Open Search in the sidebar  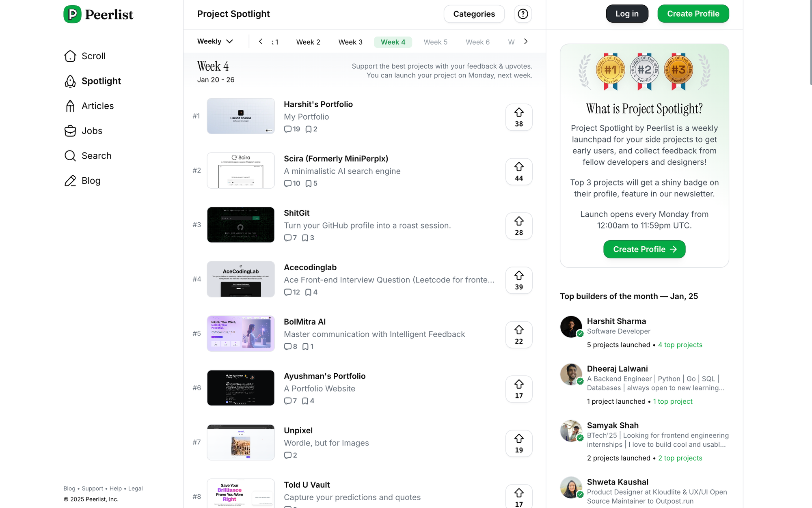coord(88,156)
